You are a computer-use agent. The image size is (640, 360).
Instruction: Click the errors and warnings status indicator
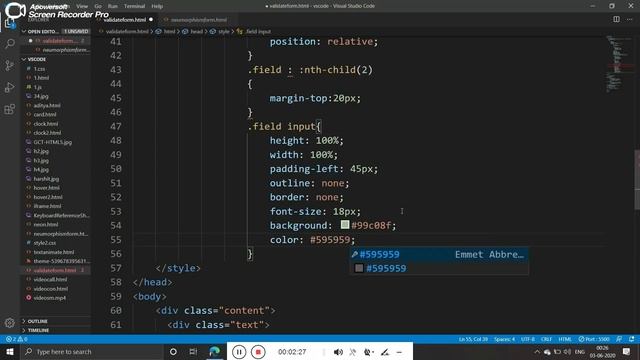point(17,339)
